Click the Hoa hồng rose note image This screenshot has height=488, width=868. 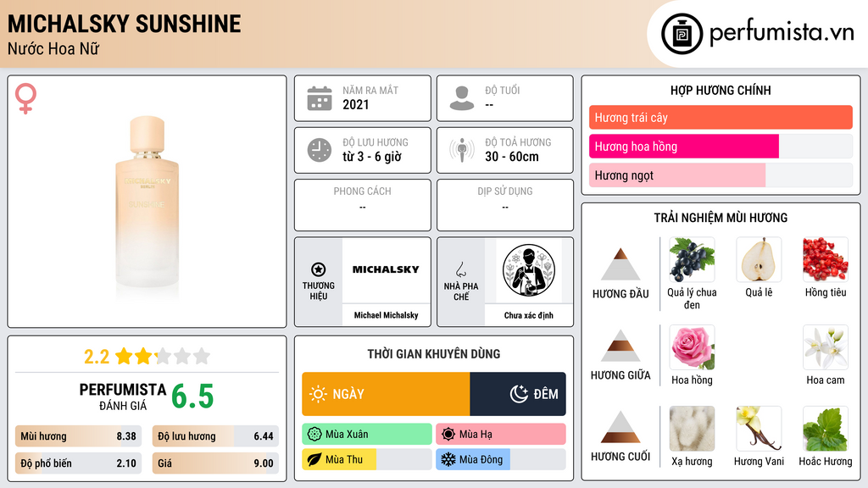click(x=692, y=347)
